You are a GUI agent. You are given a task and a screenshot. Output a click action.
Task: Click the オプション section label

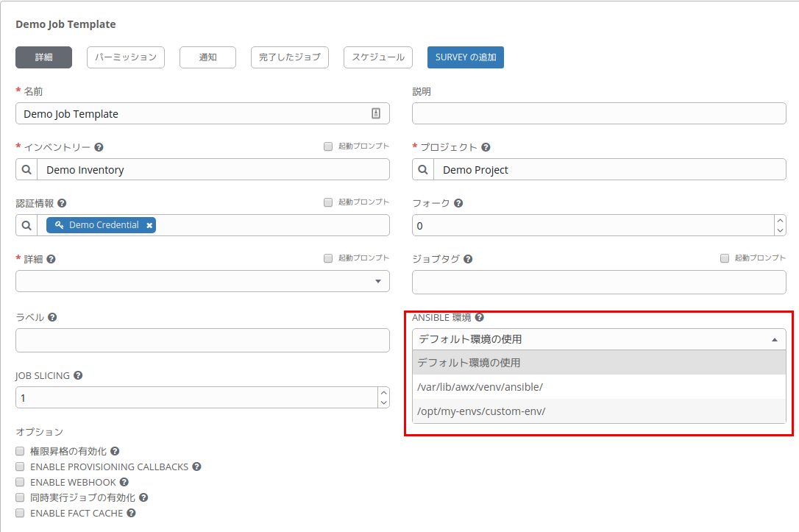(39, 432)
